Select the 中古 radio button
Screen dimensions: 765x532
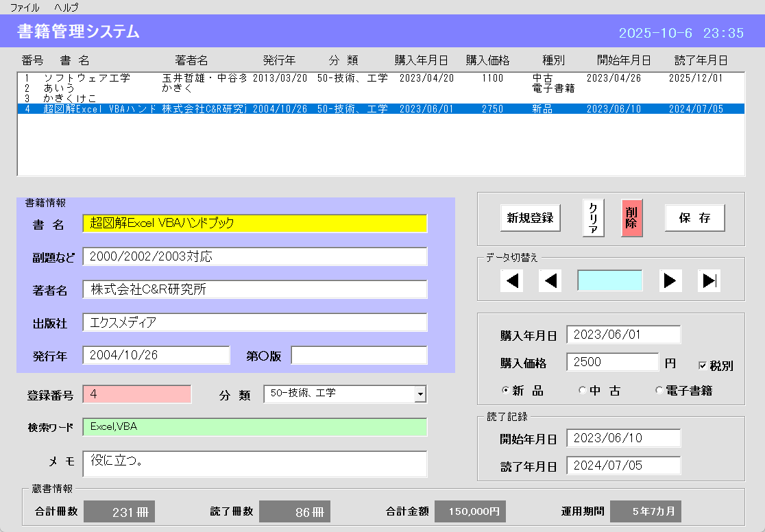(x=583, y=391)
